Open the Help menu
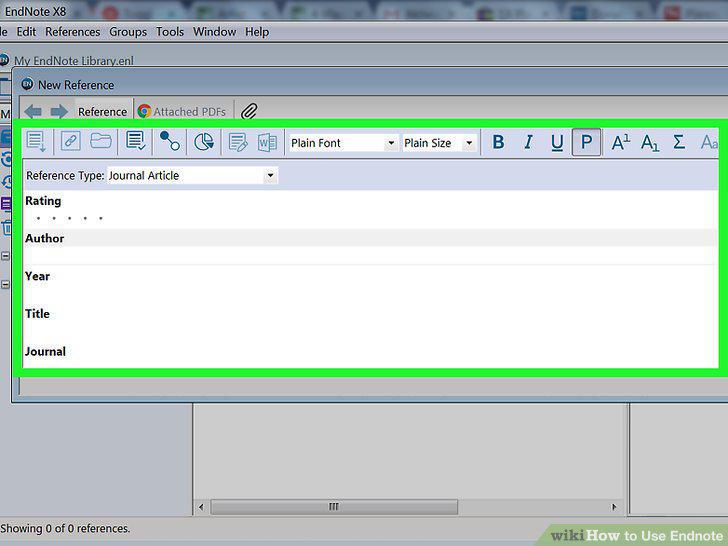The width and height of the screenshot is (728, 546). tap(257, 32)
